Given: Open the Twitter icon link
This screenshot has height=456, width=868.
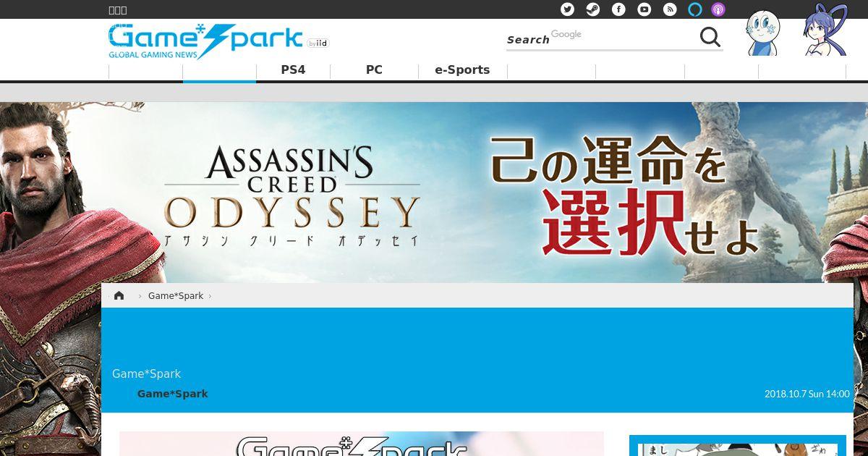Looking at the screenshot, I should tap(568, 9).
